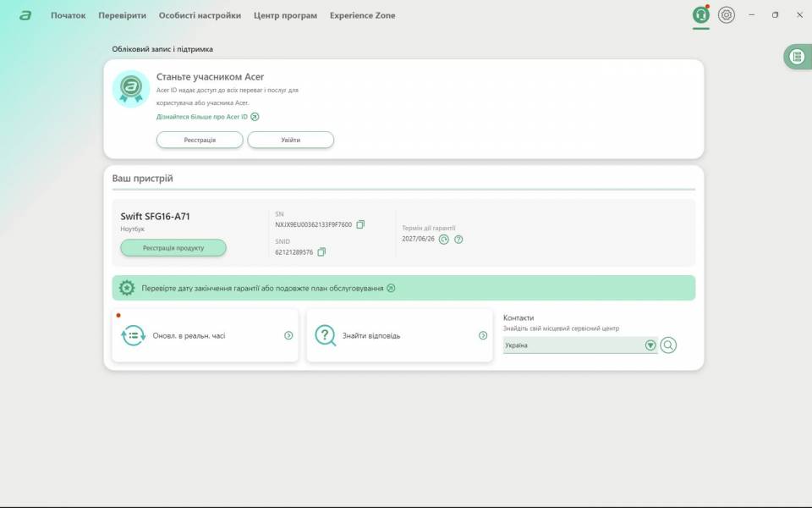Open settings gear icon in title bar
The height and width of the screenshot is (508, 812).
[x=726, y=15]
